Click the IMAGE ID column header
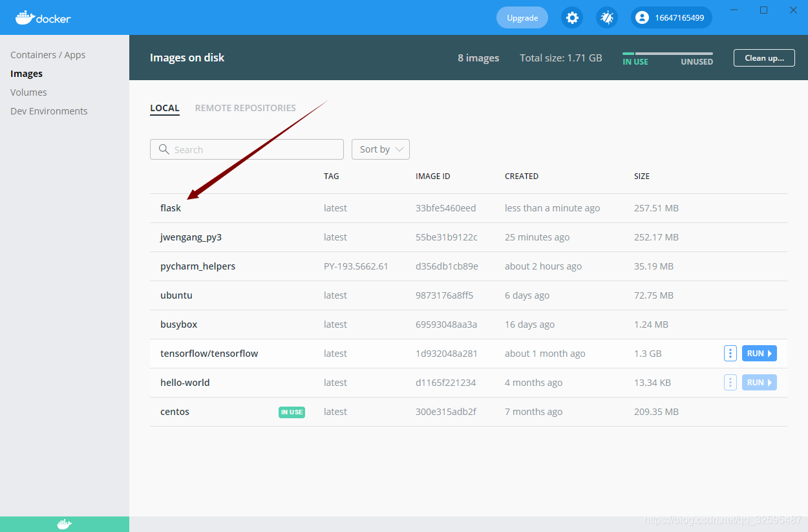The width and height of the screenshot is (808, 532). 433,176
